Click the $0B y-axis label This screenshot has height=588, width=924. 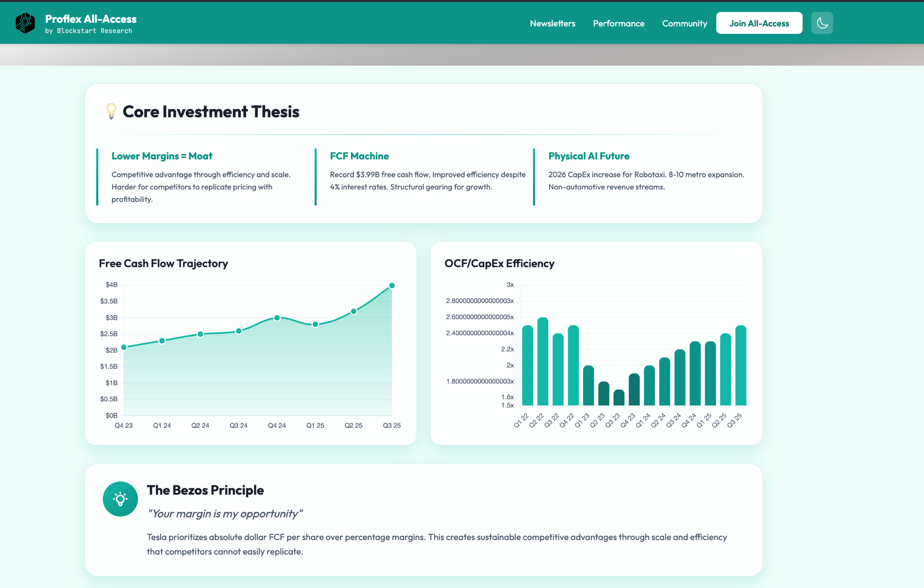[111, 415]
